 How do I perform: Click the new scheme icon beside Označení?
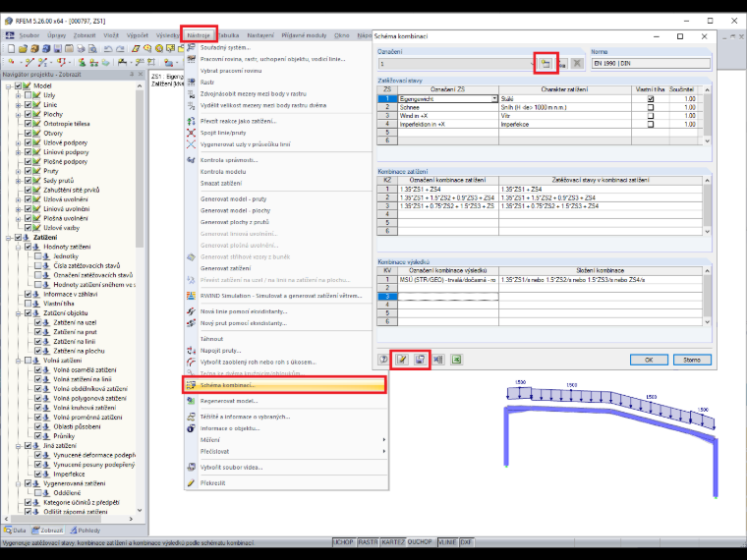point(546,63)
